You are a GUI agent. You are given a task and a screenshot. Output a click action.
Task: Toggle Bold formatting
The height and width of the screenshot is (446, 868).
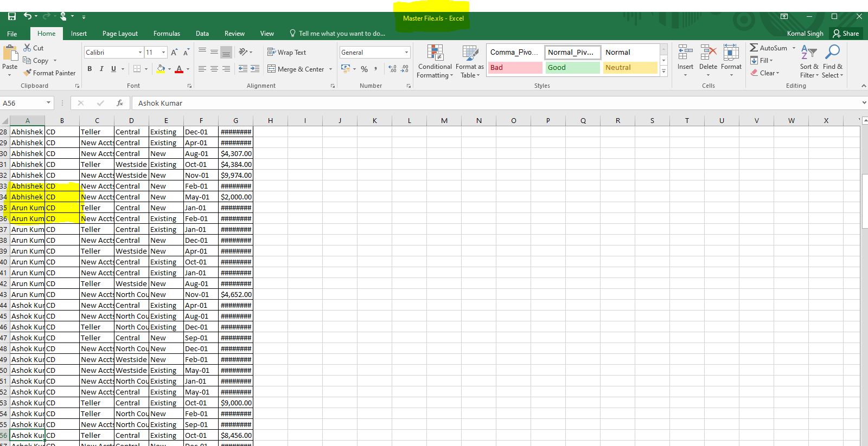click(90, 69)
